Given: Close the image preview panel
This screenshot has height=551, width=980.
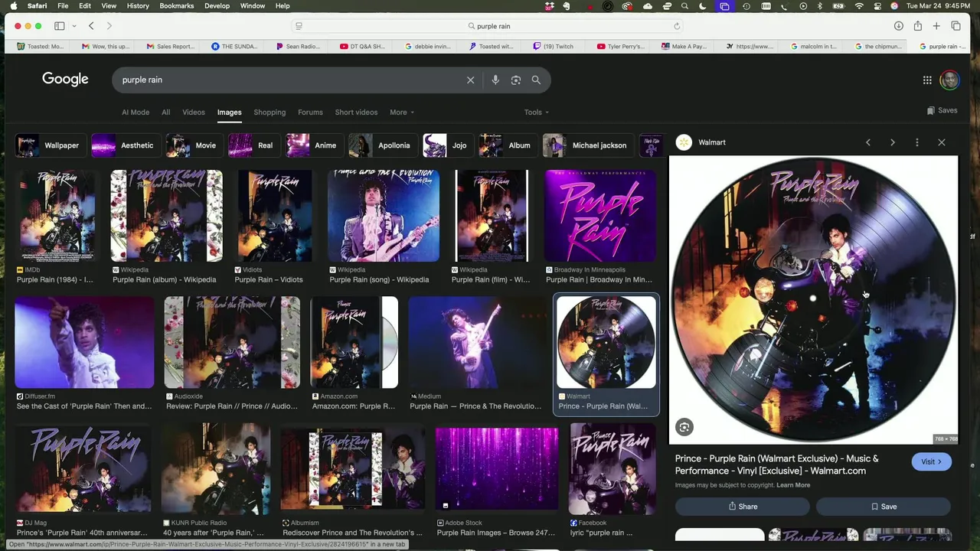Looking at the screenshot, I should [x=942, y=142].
